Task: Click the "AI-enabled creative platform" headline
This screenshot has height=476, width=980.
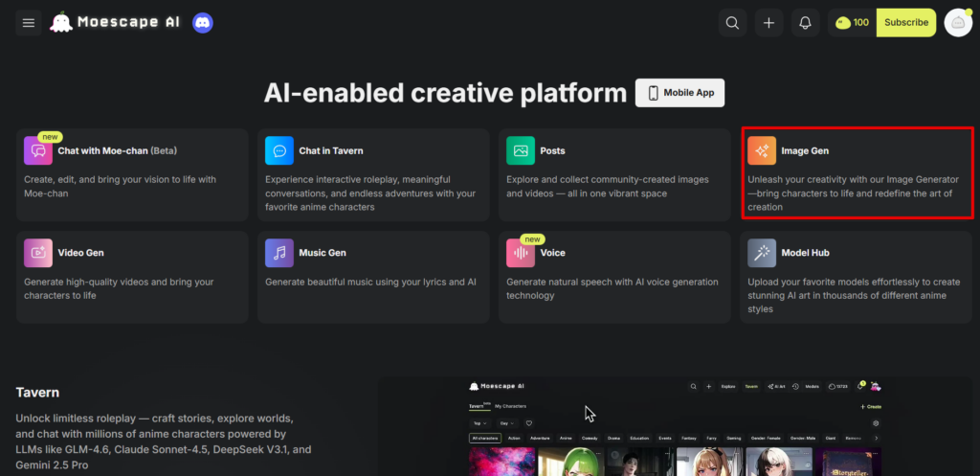Action: point(445,93)
